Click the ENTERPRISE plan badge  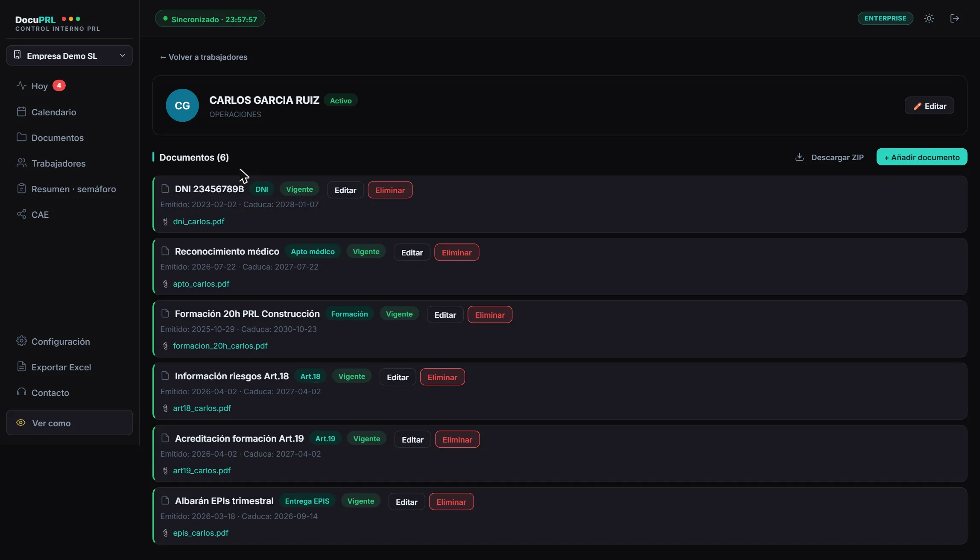885,18
